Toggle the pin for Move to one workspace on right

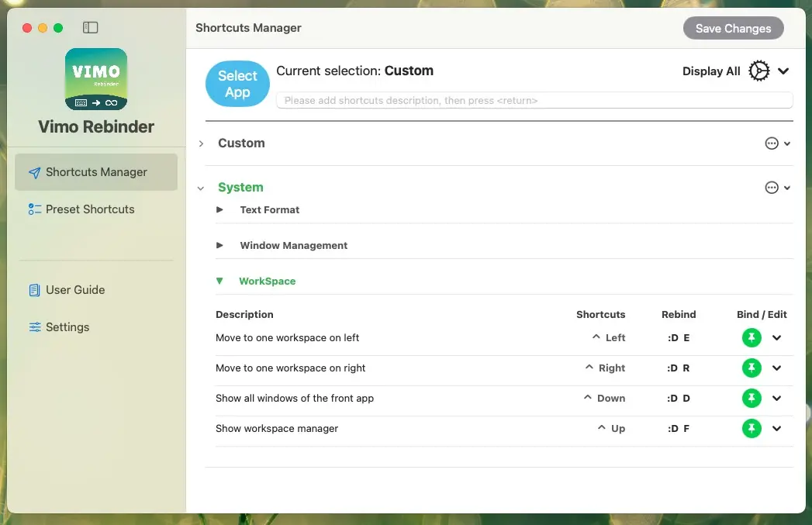click(x=752, y=368)
